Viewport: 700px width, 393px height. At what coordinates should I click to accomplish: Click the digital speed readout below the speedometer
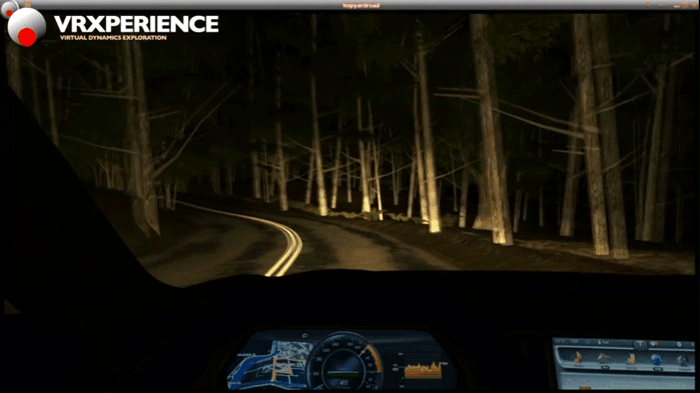pos(344,383)
